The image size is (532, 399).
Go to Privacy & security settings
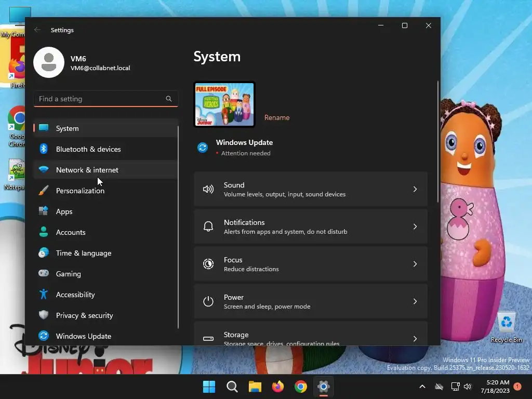(105, 315)
